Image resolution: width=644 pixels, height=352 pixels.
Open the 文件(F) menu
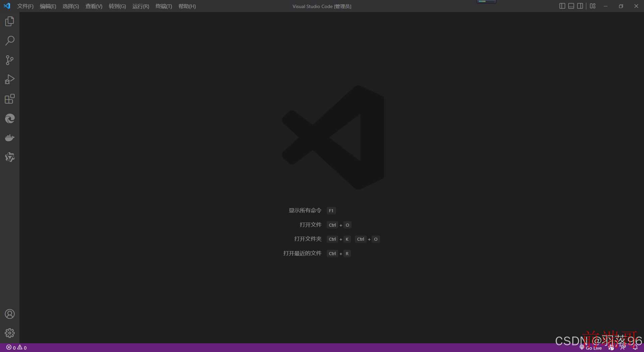click(x=25, y=6)
